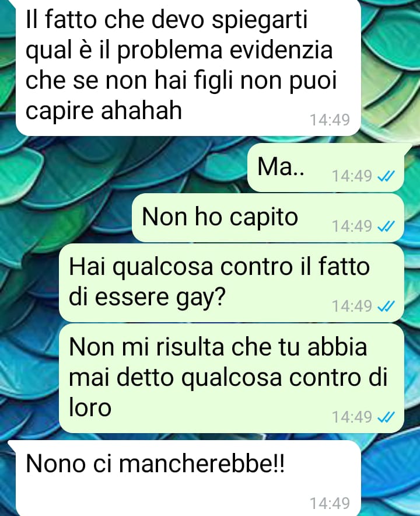Select the 'Nono ci mancherebbe!!' message
Image resolution: width=420 pixels, height=516 pixels.
coord(188,478)
